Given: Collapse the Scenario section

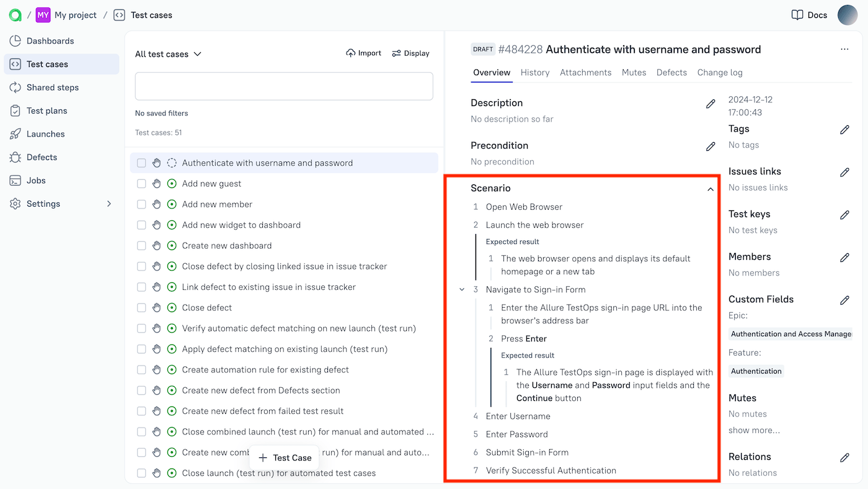Looking at the screenshot, I should 711,189.
